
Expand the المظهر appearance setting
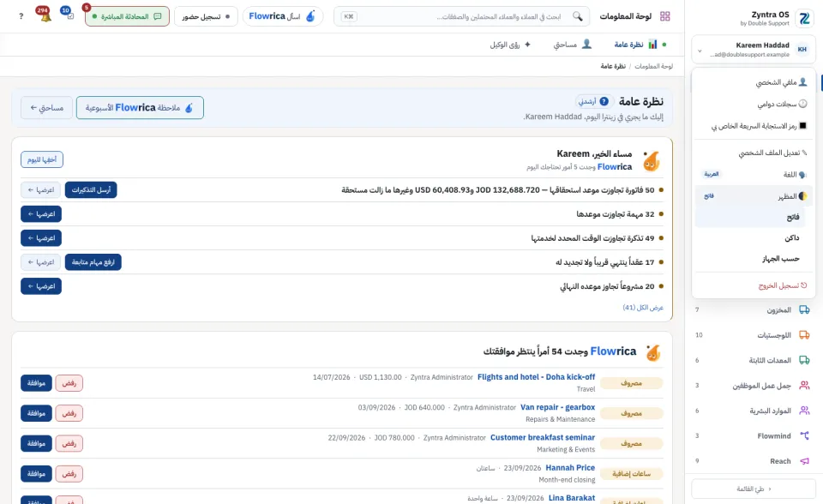tap(754, 195)
